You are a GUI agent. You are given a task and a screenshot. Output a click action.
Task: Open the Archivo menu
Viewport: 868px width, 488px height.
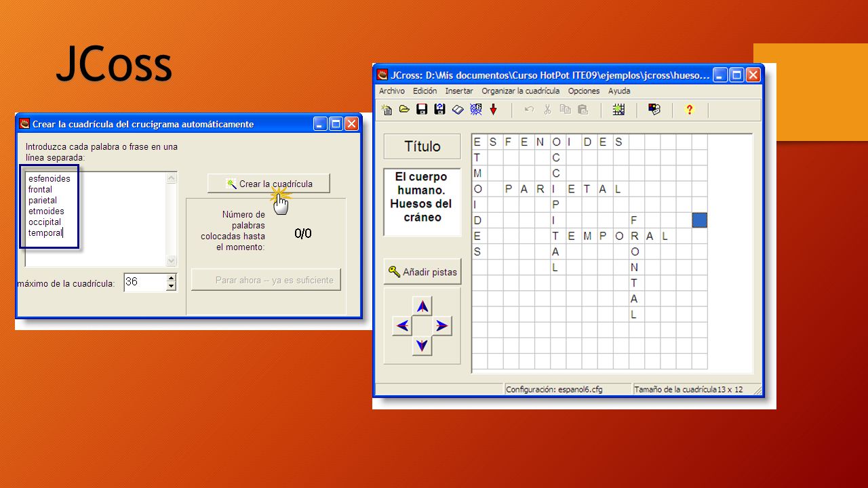tap(392, 91)
